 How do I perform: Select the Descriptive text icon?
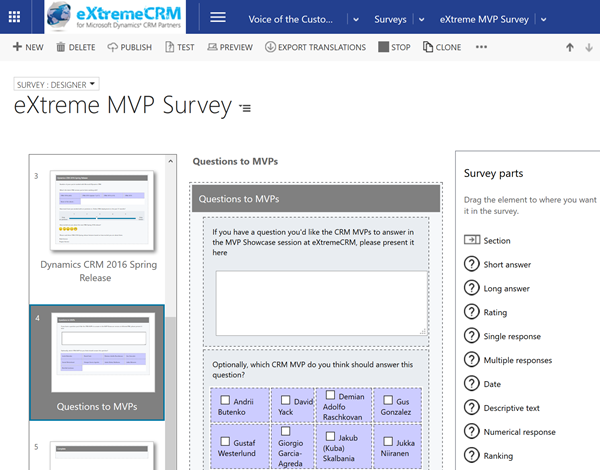click(x=471, y=407)
